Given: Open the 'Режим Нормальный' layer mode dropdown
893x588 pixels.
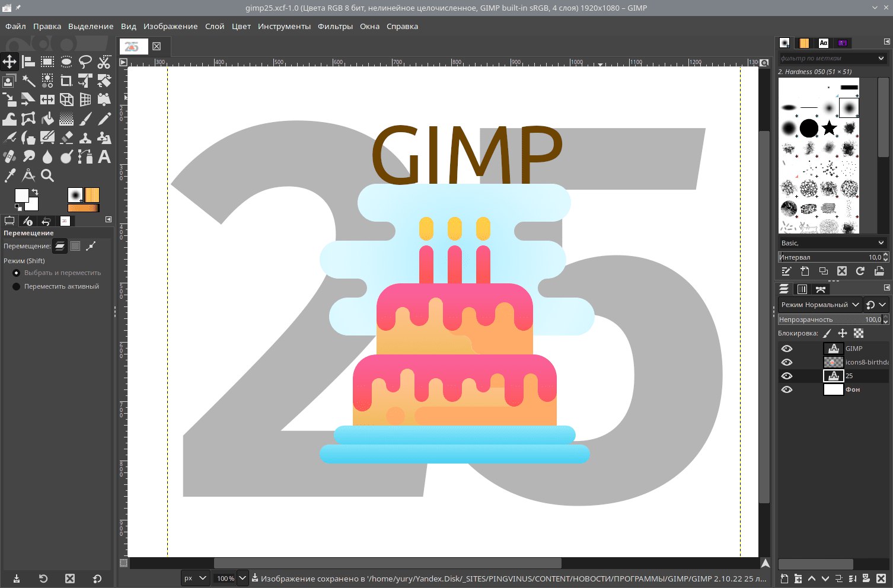Looking at the screenshot, I should [819, 305].
